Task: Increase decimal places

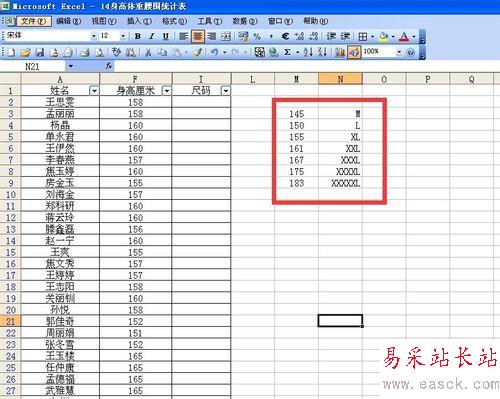Action: point(299,36)
